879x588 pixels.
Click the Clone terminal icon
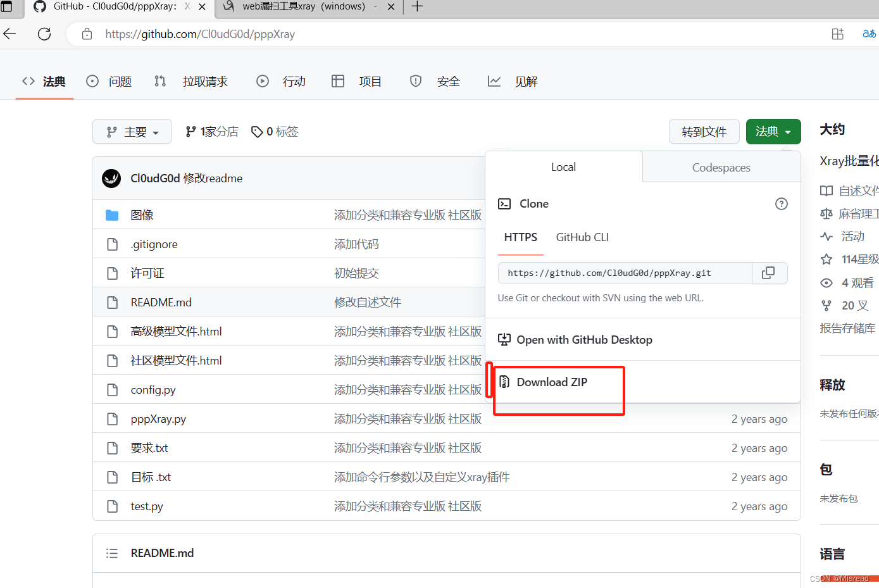[504, 204]
